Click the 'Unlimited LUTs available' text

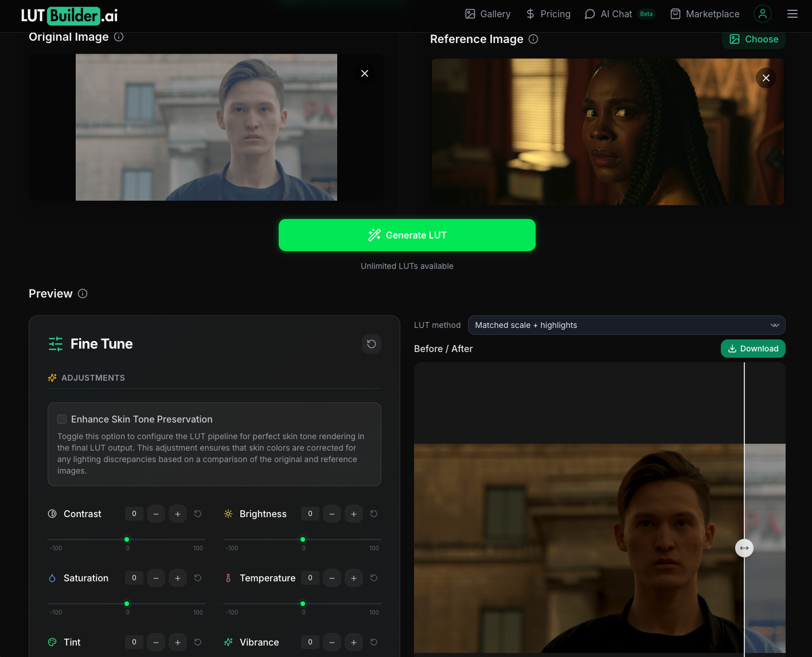click(x=407, y=266)
